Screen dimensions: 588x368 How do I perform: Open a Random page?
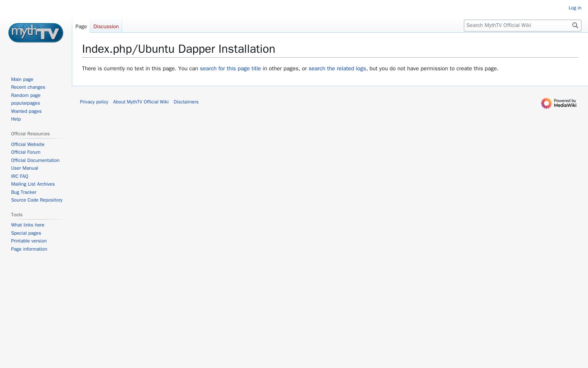(26, 95)
